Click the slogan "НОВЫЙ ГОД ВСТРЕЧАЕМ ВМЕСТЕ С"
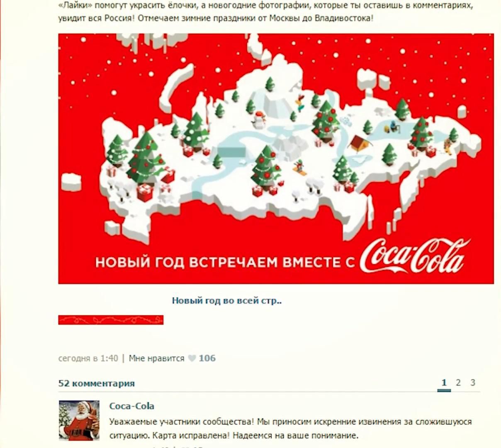This screenshot has width=501, height=448. 225,262
